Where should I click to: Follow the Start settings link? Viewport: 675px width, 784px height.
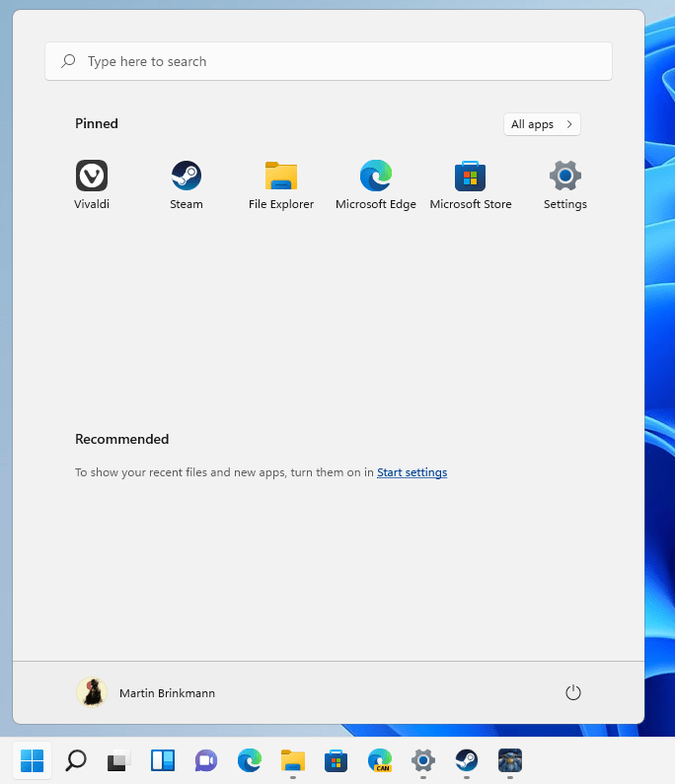tap(412, 472)
